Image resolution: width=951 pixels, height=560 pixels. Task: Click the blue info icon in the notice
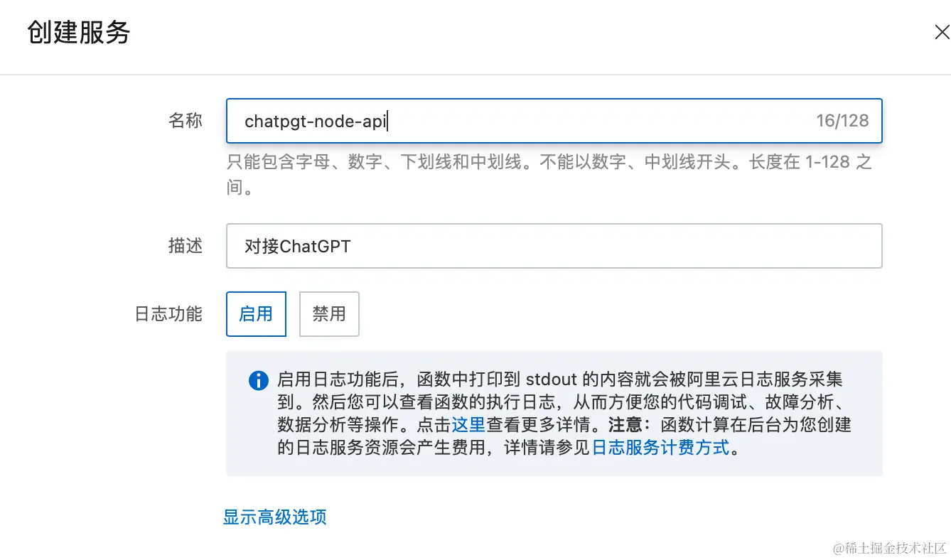coord(259,381)
